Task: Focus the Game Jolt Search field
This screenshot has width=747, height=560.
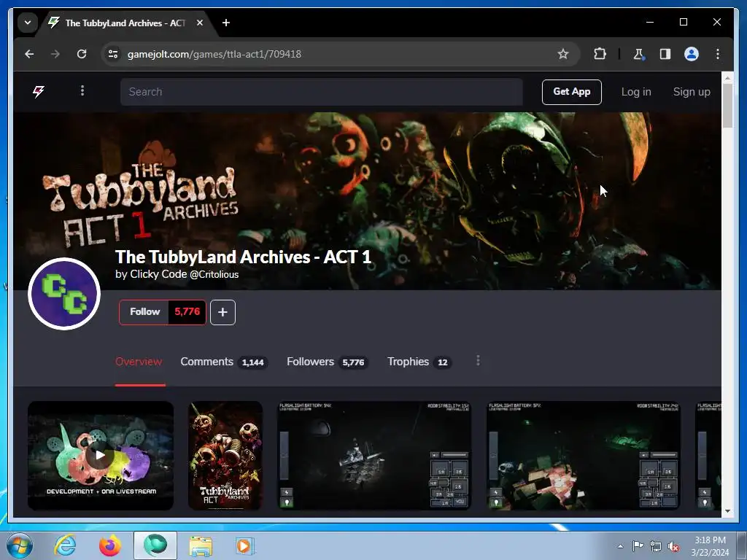Action: tap(322, 92)
